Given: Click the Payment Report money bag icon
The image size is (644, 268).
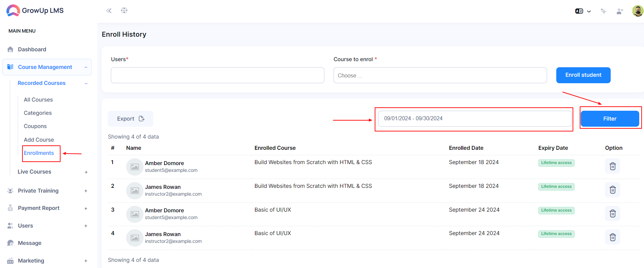Looking at the screenshot, I should coord(10,208).
